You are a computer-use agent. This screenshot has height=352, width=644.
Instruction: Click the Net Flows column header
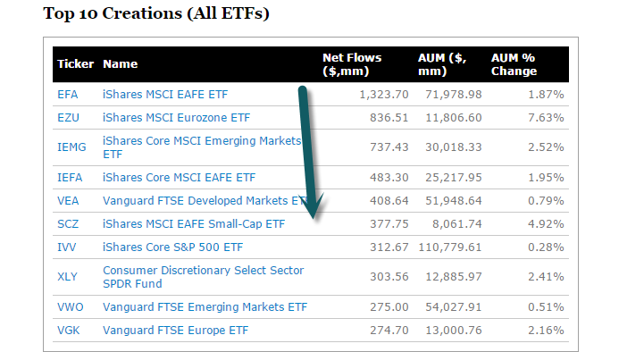[352, 64]
